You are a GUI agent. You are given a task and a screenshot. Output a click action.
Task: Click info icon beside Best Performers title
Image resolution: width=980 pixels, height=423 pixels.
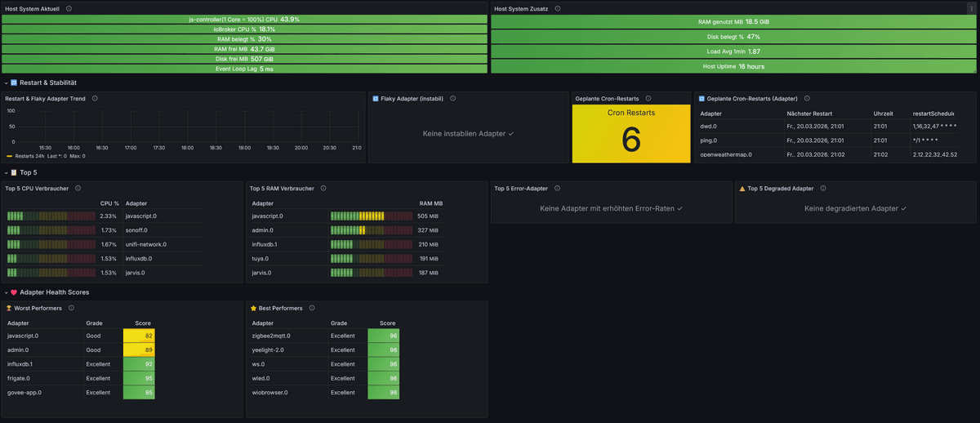coord(312,308)
